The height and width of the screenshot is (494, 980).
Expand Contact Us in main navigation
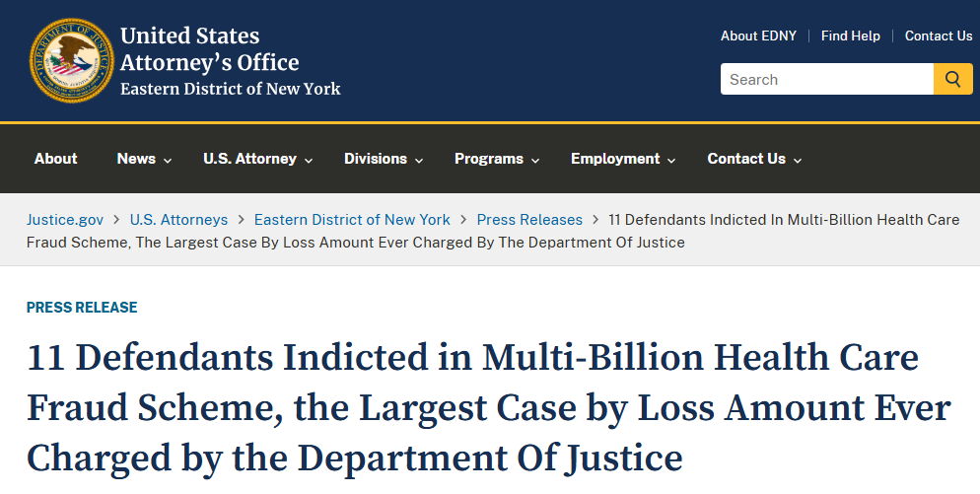(x=754, y=159)
